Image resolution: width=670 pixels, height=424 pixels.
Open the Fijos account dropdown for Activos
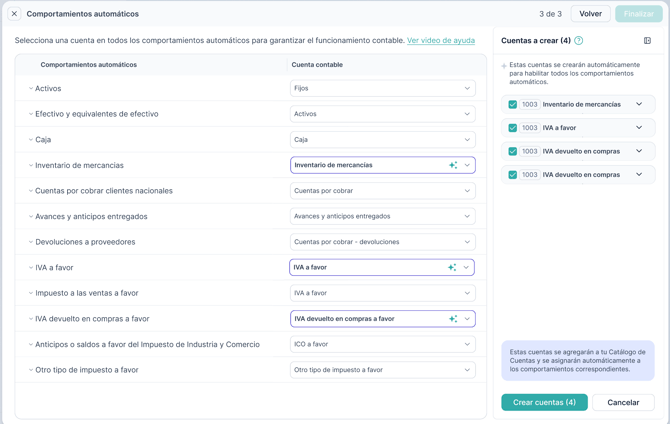382,89
